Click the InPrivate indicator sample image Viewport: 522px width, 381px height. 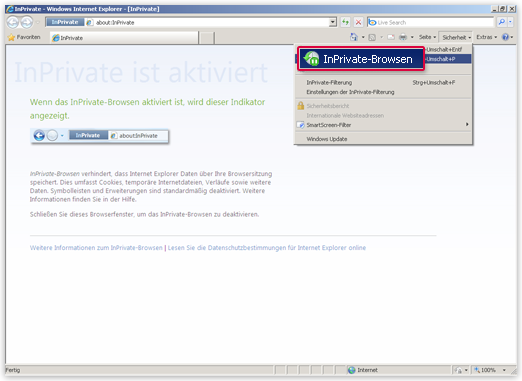point(99,136)
